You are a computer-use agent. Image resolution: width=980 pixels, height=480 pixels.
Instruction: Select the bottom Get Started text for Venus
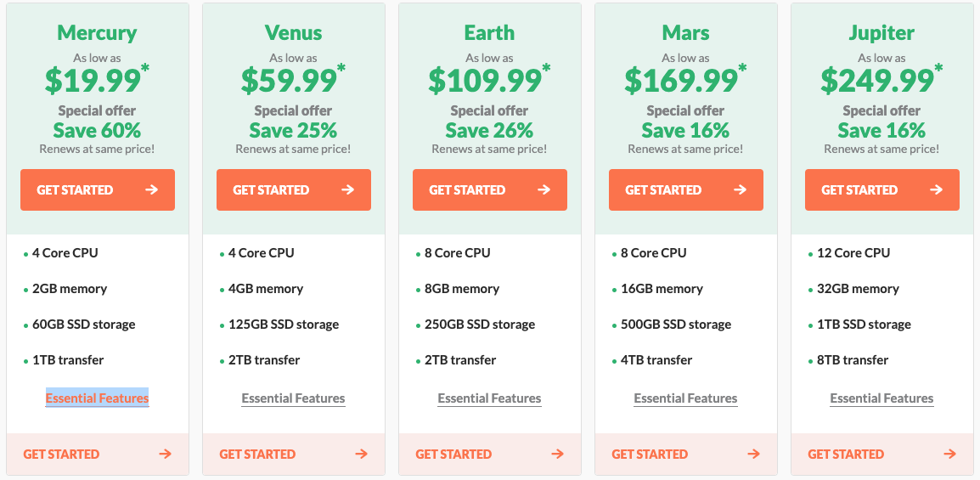[257, 455]
